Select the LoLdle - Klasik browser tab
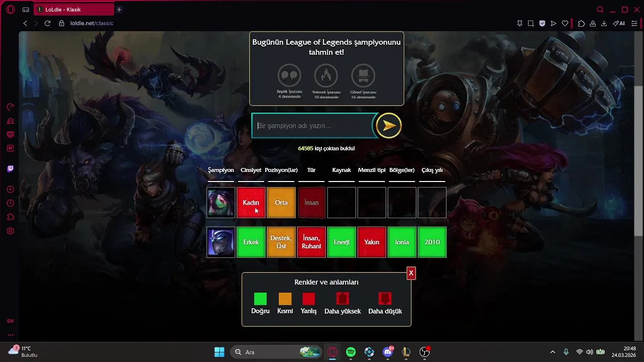 click(74, 10)
